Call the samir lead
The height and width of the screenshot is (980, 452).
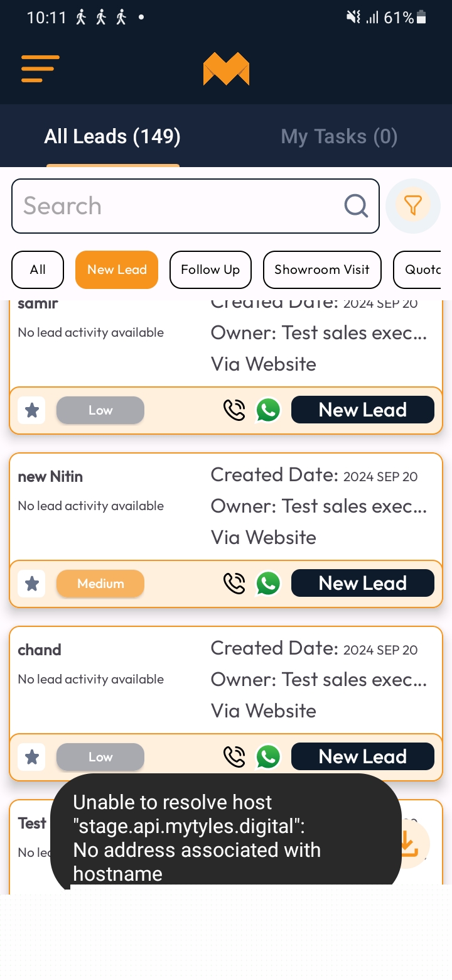coord(234,410)
